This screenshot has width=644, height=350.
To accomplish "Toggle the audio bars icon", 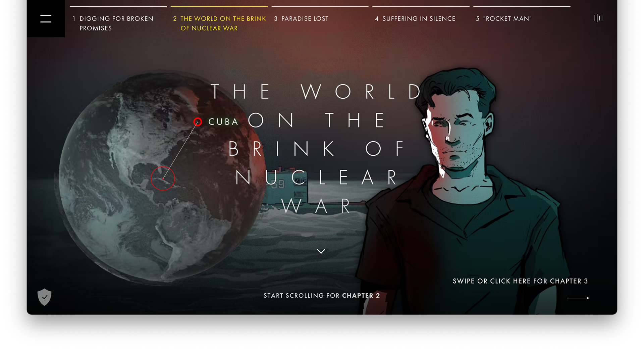I will (x=598, y=18).
